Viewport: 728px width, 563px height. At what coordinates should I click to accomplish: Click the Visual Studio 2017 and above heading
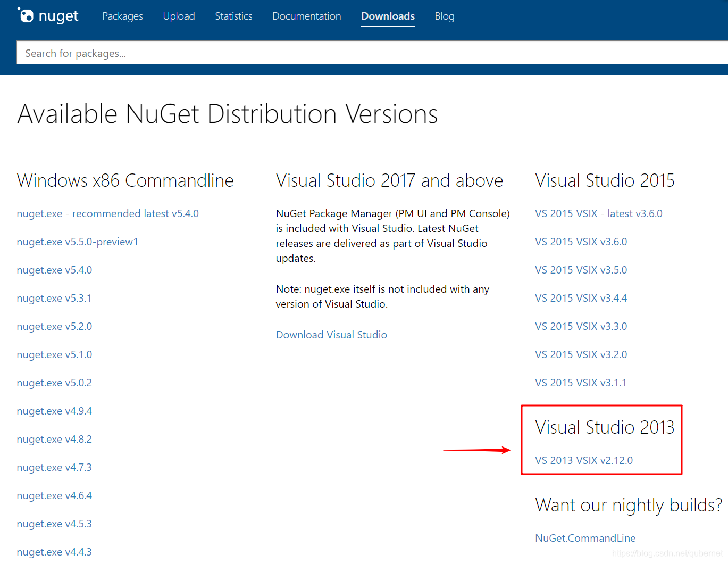pos(389,180)
